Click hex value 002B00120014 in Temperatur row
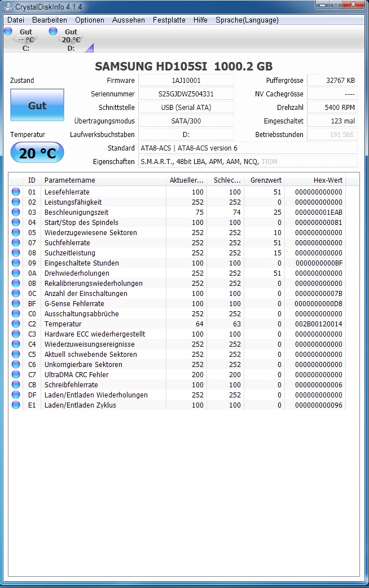Image resolution: width=369 pixels, height=588 pixels. (319, 323)
